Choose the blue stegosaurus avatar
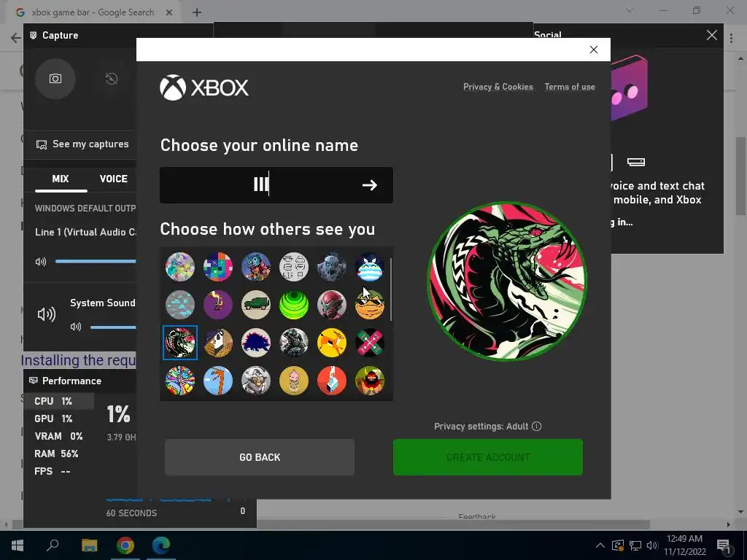 click(x=256, y=343)
